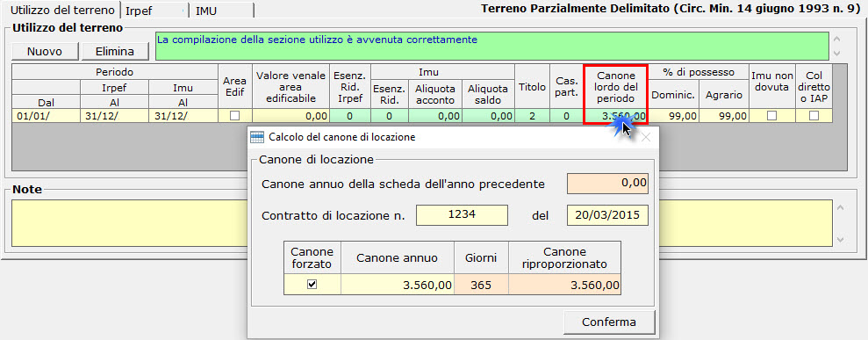Toggle the Imu non dovuta checkbox

point(771,116)
